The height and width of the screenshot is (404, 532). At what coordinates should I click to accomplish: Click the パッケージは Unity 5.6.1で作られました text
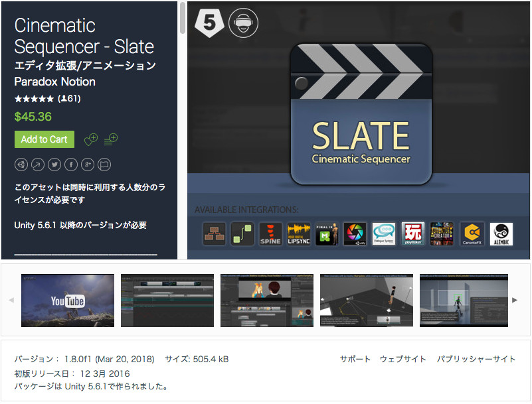point(91,386)
